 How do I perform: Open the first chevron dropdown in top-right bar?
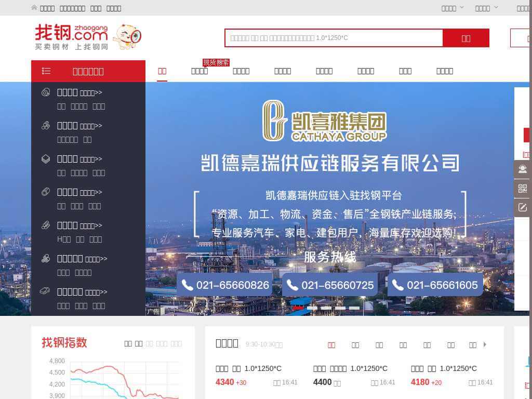462,7
